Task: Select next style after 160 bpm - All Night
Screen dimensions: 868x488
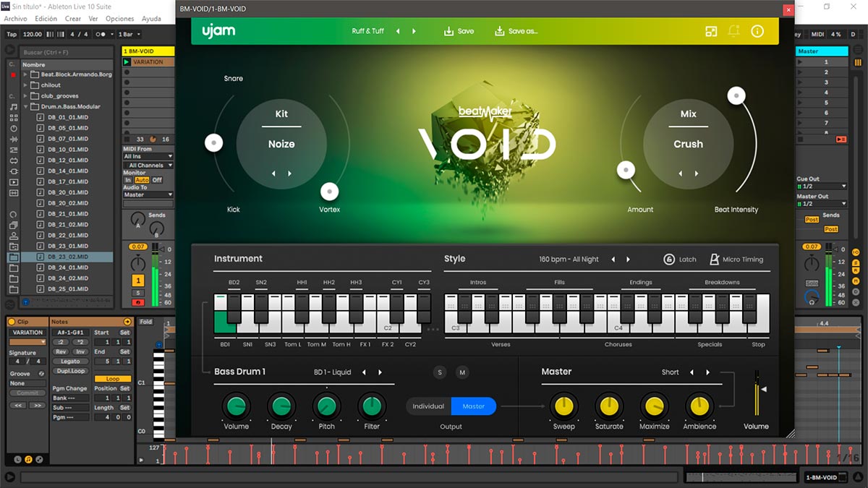Action: [x=628, y=260]
